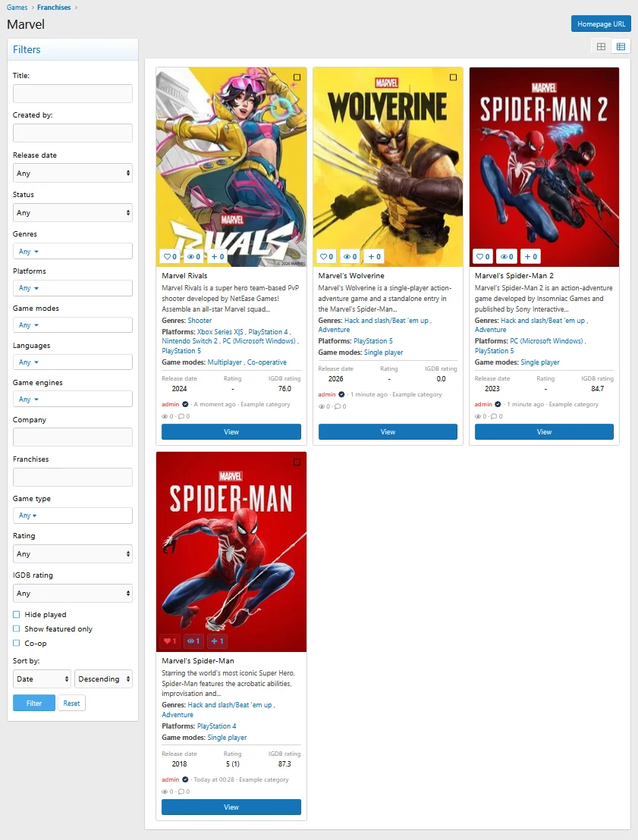Screen dimensions: 638x840
Task: Focus the Created by input
Action: click(72, 133)
